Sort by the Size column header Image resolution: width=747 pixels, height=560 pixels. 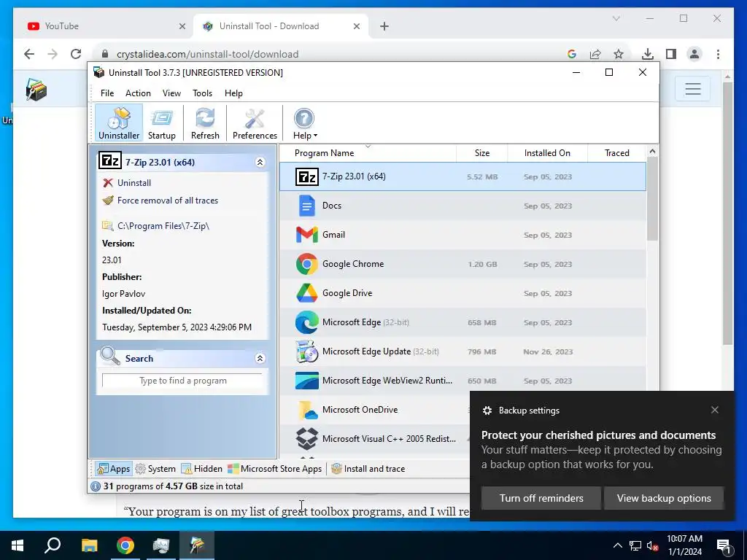(481, 153)
